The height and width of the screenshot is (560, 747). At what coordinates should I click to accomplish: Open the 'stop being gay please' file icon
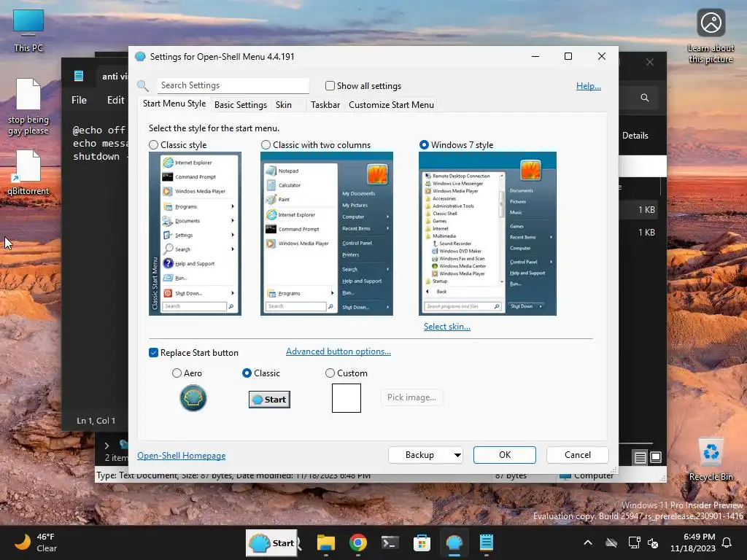(28, 106)
